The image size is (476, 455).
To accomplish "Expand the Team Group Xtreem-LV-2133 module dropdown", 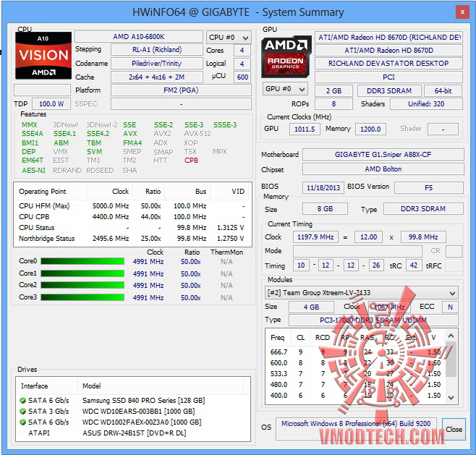I will point(361,293).
